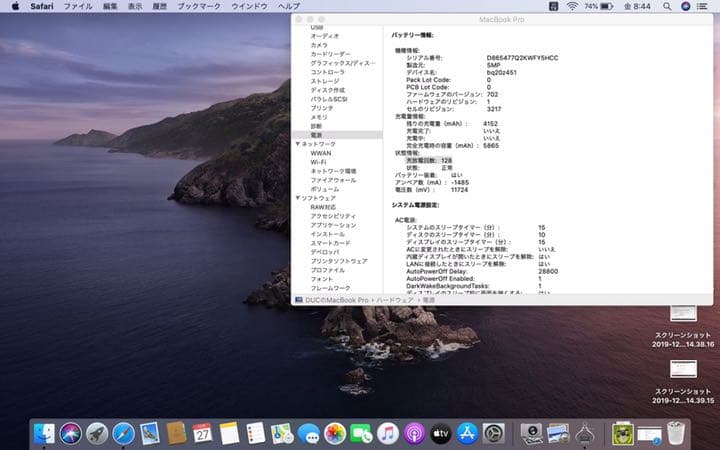Click the Safari compass icon in Dock
The width and height of the screenshot is (720, 450).
point(124,433)
